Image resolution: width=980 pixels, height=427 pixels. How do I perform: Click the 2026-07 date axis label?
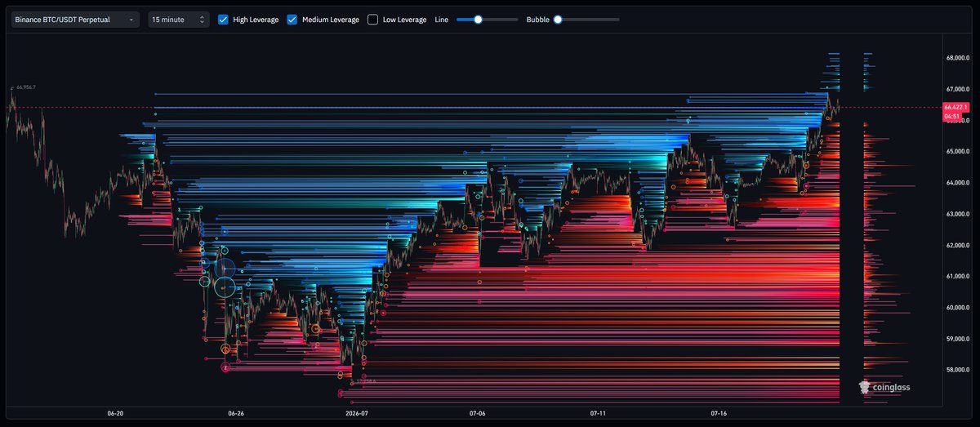[x=357, y=414]
